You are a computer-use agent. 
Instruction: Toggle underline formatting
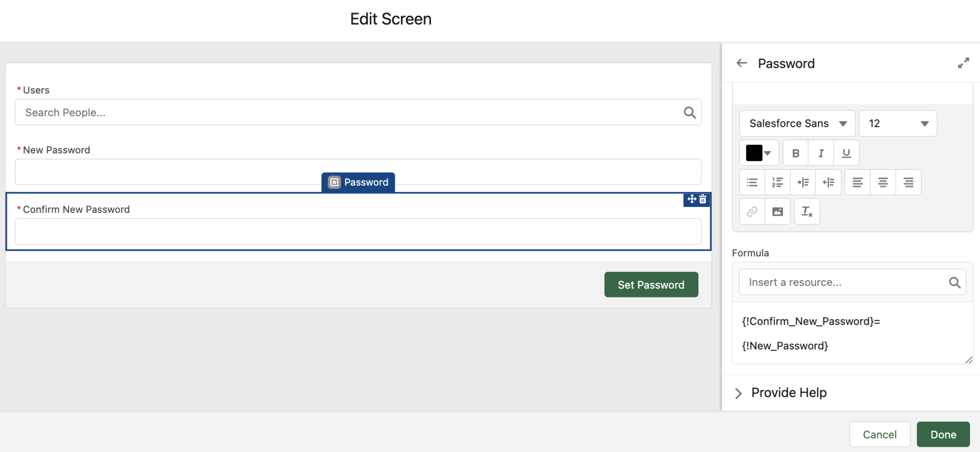(846, 153)
